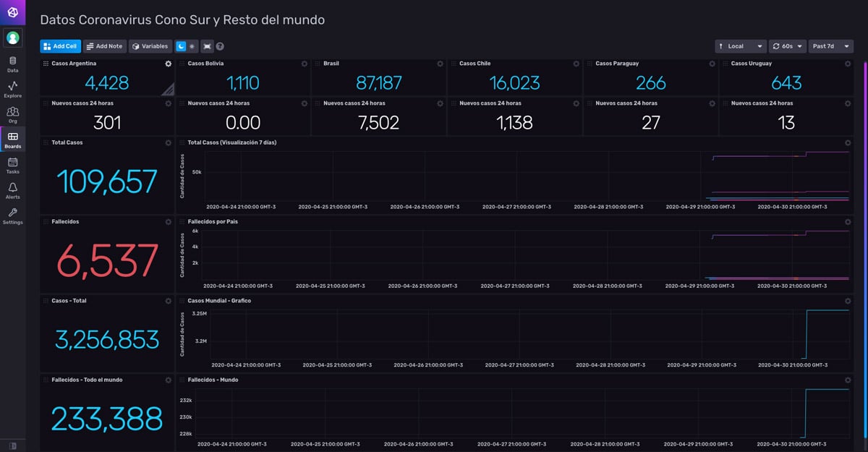
Task: Open the Fallecidos por Pais cell gear
Action: 846,221
